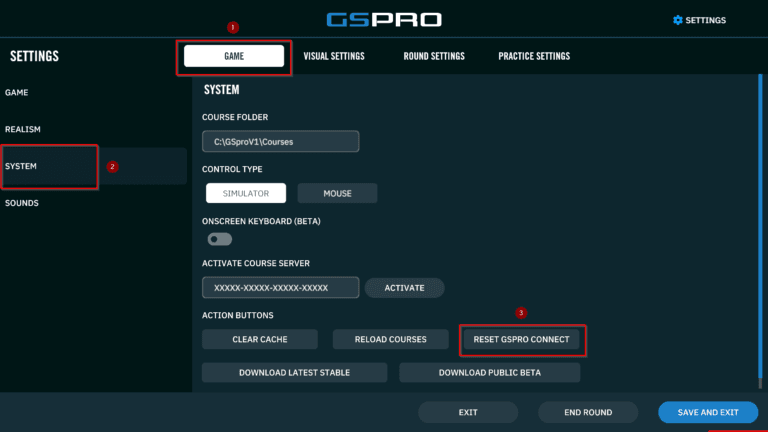Click the course server key field

click(280, 288)
